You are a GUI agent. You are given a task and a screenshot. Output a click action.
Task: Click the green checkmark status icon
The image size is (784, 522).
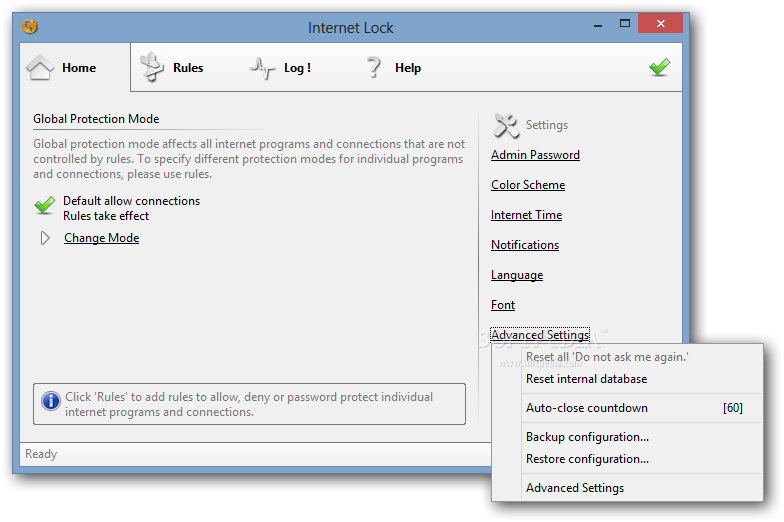659,67
